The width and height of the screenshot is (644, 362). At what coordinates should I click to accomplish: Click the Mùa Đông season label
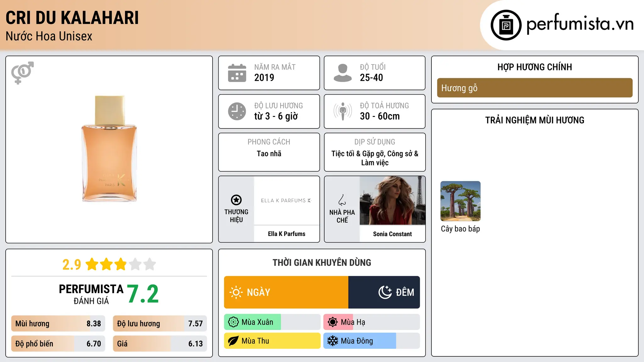357,341
